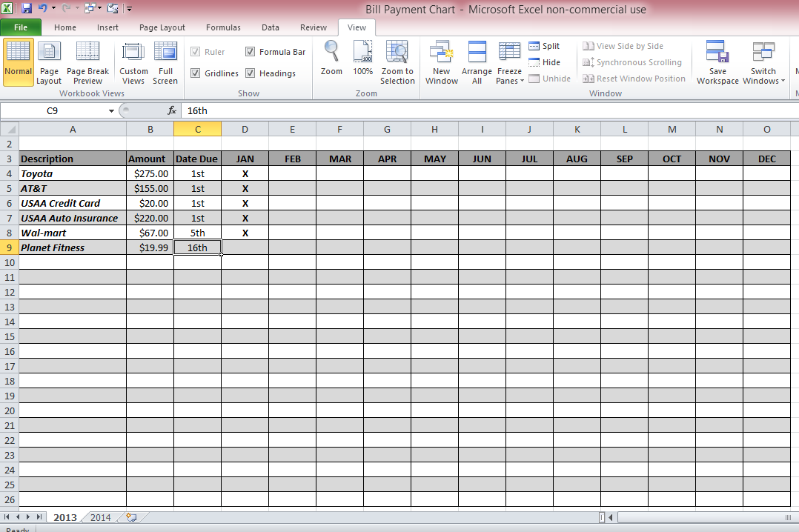Image resolution: width=799 pixels, height=532 pixels.
Task: Insert a new worksheet tab
Action: [x=131, y=517]
